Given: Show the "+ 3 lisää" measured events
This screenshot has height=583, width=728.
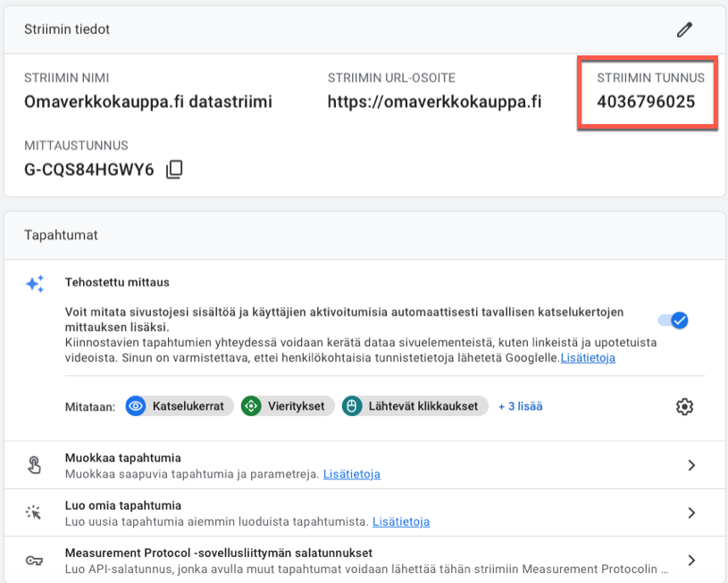Looking at the screenshot, I should 520,406.
